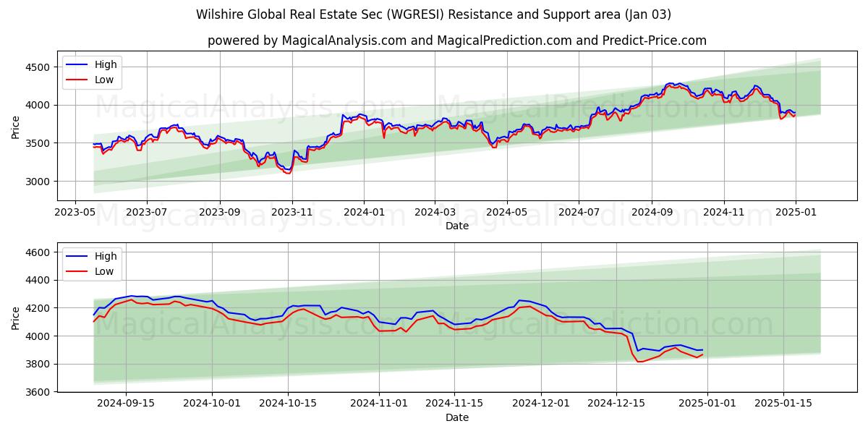Click 'High' in the bottom chart legend

click(106, 256)
